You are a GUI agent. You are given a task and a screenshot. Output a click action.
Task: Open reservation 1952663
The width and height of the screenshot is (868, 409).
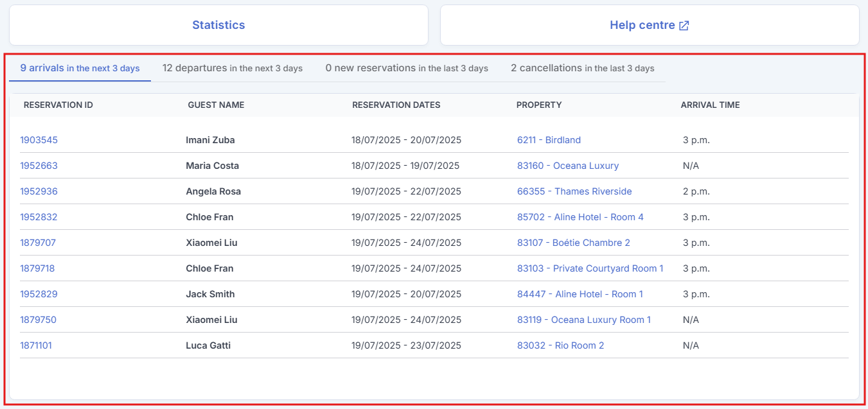click(x=39, y=166)
